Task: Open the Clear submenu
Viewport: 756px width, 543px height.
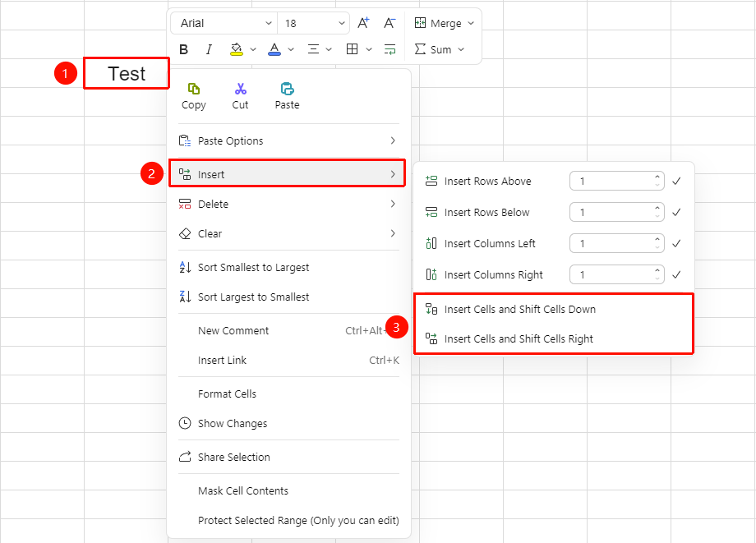Action: pos(288,233)
